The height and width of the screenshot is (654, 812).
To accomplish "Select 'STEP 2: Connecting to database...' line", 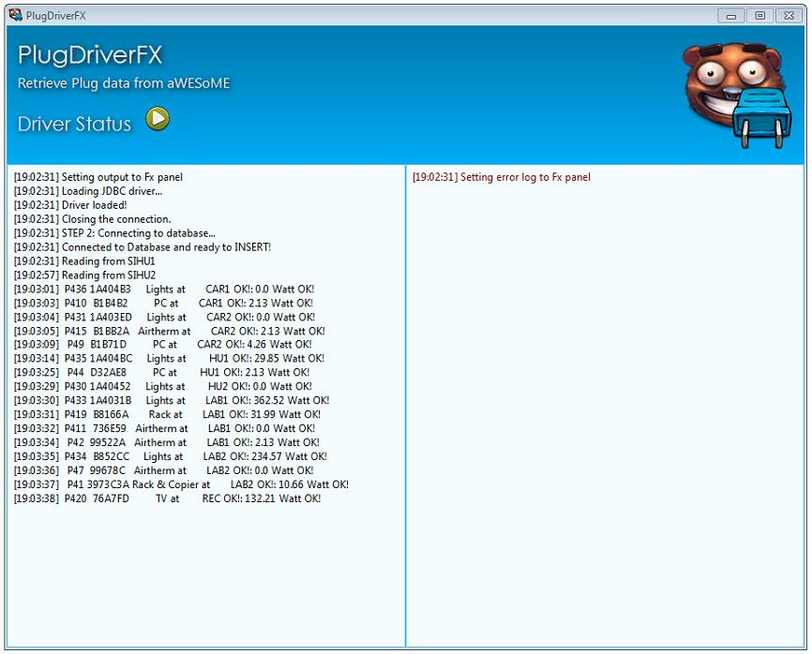I will pos(114,232).
